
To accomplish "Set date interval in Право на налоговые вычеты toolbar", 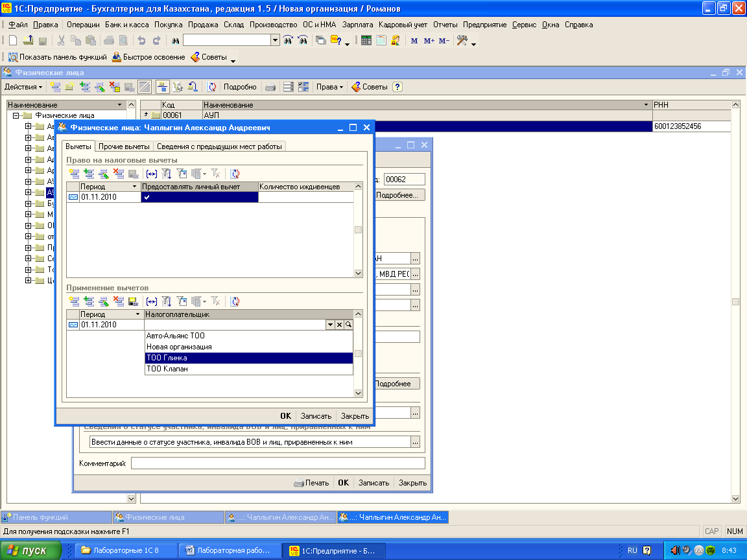I will tap(152, 174).
